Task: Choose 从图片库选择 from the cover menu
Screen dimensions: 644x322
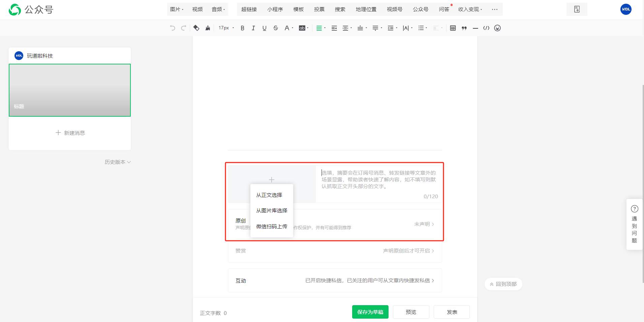Action: coord(272,210)
